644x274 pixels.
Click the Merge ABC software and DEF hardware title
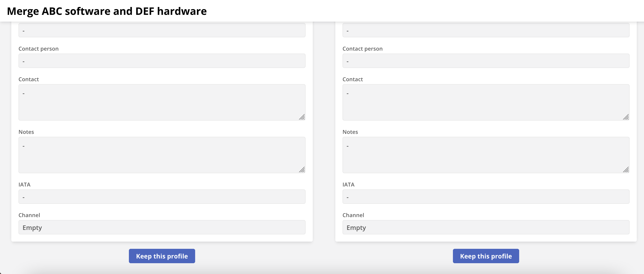click(107, 11)
